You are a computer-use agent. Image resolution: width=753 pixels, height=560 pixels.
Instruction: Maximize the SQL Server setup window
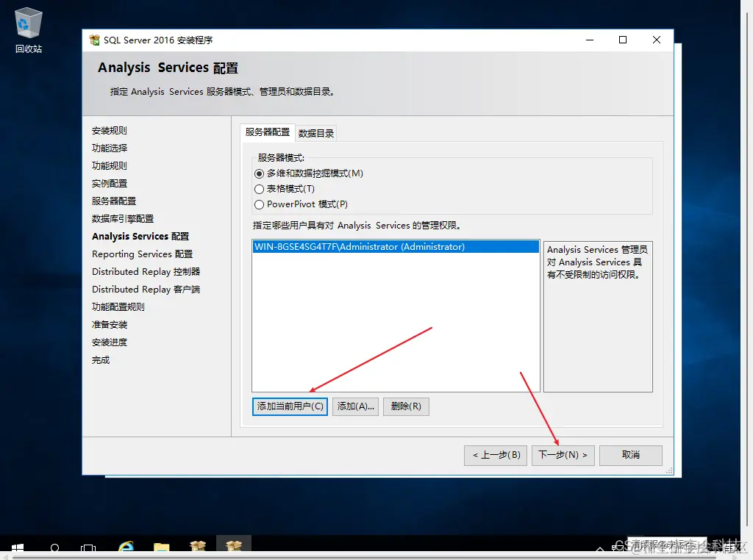(x=623, y=40)
